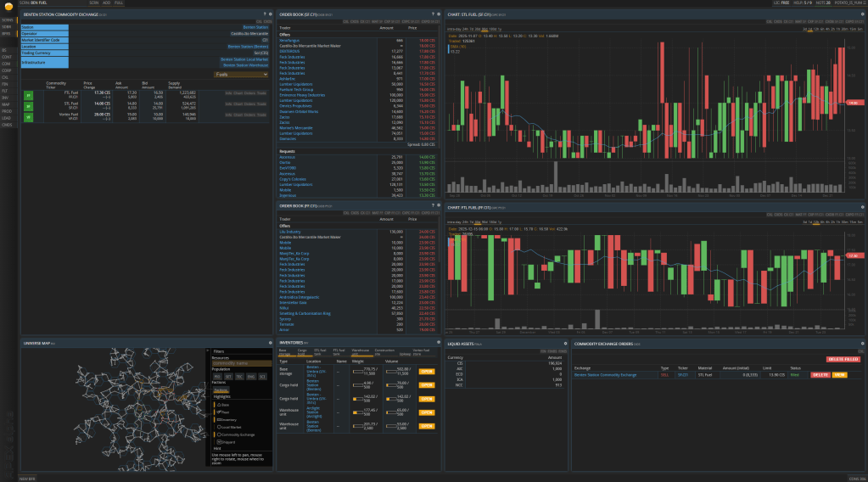
Task: Click help icon on Commodity Exchange panel
Action: click(x=264, y=14)
